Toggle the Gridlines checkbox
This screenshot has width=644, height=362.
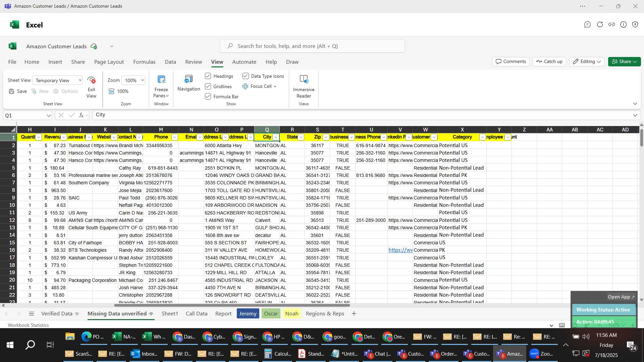pyautogui.click(x=208, y=86)
